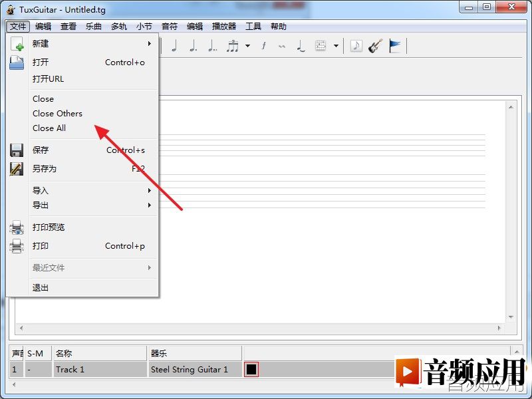Click the chord diagram icon
This screenshot has width=532, height=399.
pos(321,45)
